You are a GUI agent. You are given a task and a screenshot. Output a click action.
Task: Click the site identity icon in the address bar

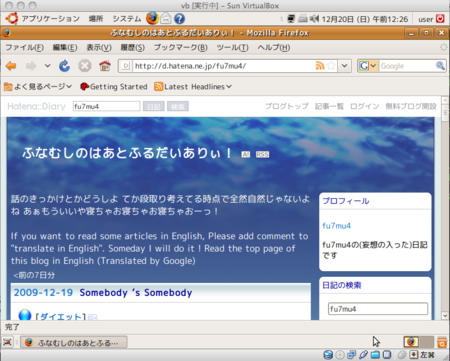pos(125,66)
